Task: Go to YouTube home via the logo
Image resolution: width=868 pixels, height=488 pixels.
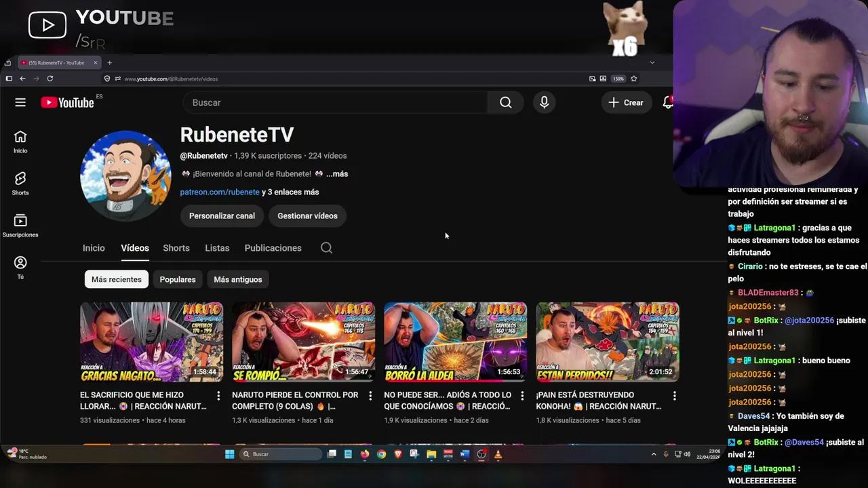Action: pyautogui.click(x=67, y=102)
